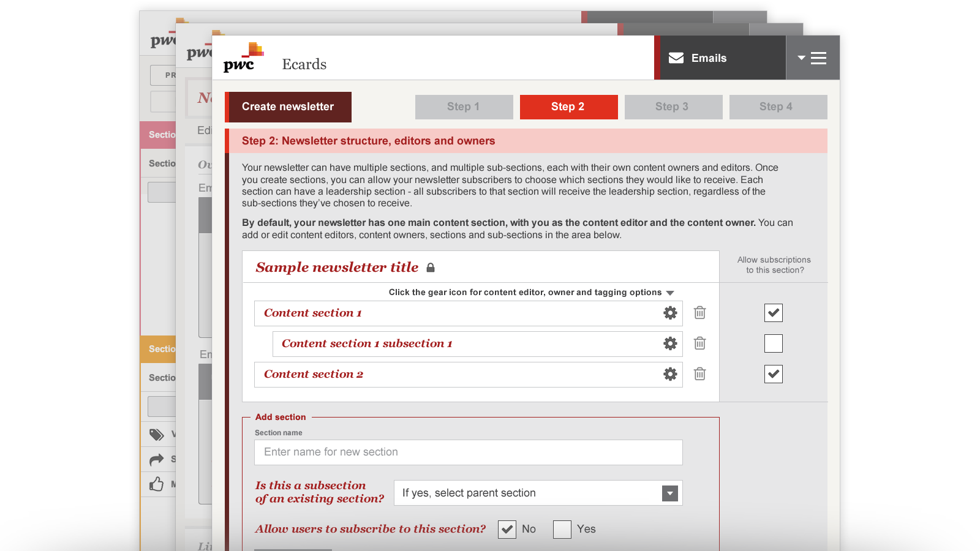Click the orange Section header in back window
Image resolution: width=980 pixels, height=551 pixels.
158,349
